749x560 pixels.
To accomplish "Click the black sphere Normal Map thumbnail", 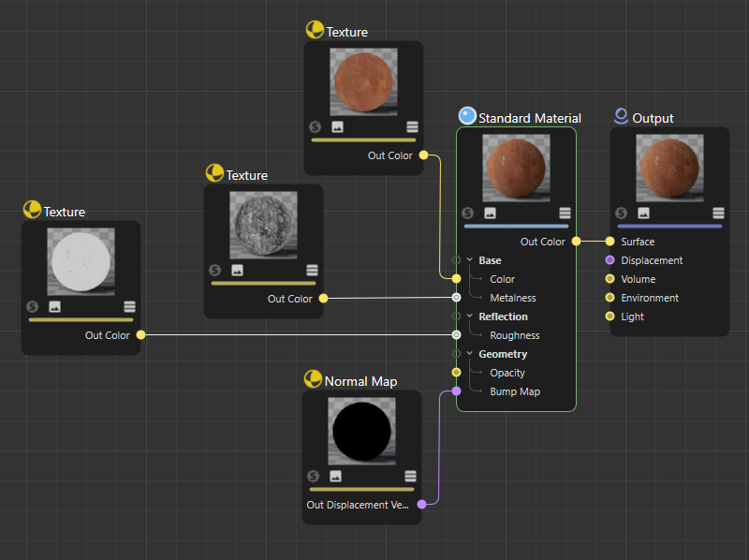I will tap(361, 430).
